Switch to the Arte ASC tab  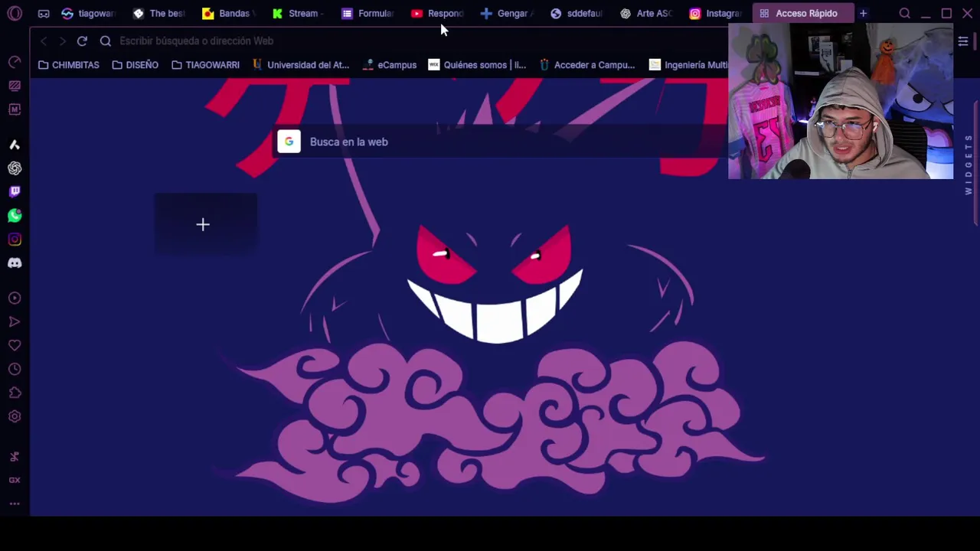coord(647,13)
